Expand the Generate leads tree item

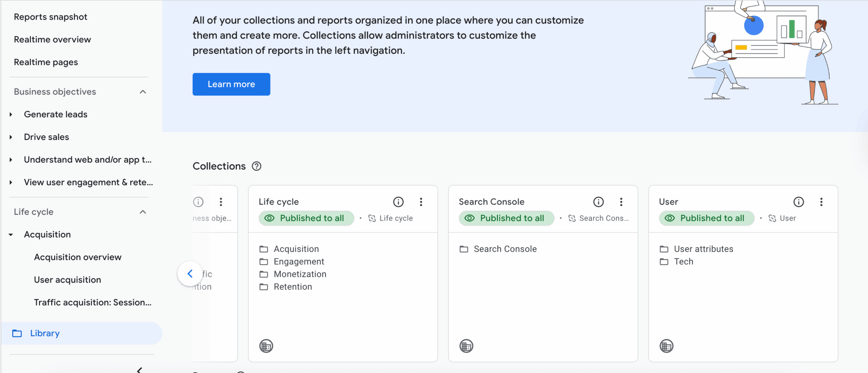click(x=11, y=115)
